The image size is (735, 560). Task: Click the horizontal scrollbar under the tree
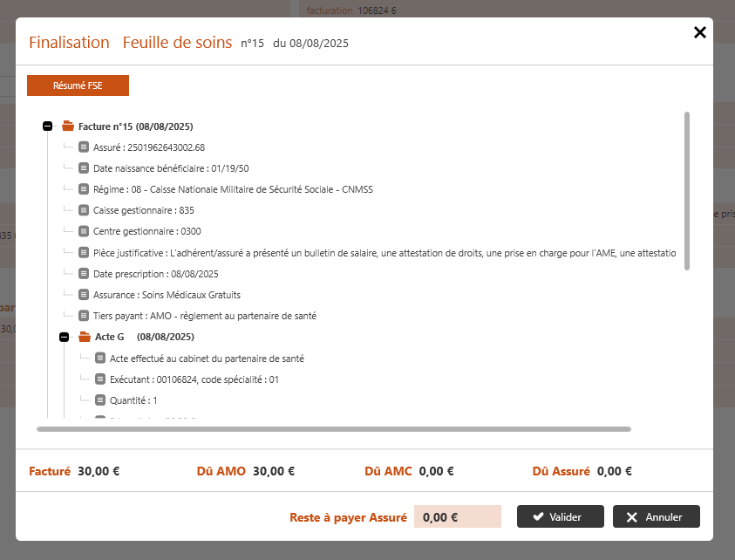[333, 429]
